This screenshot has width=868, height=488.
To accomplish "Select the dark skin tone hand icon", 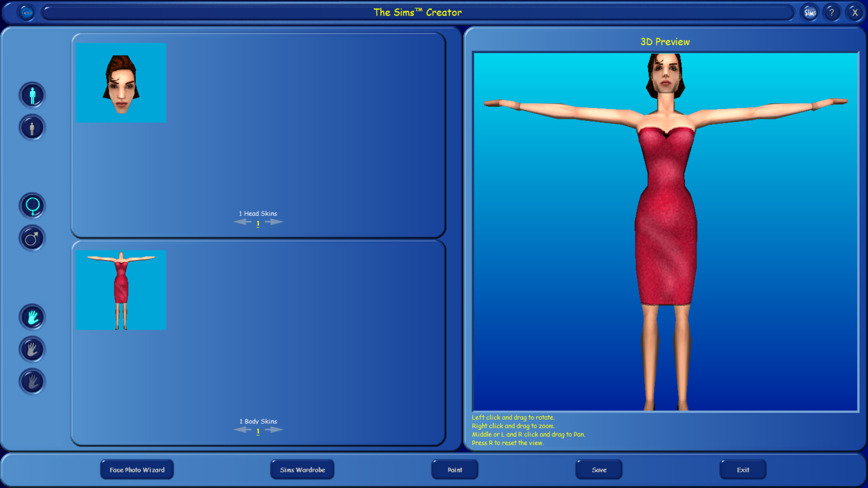I will 32,382.
